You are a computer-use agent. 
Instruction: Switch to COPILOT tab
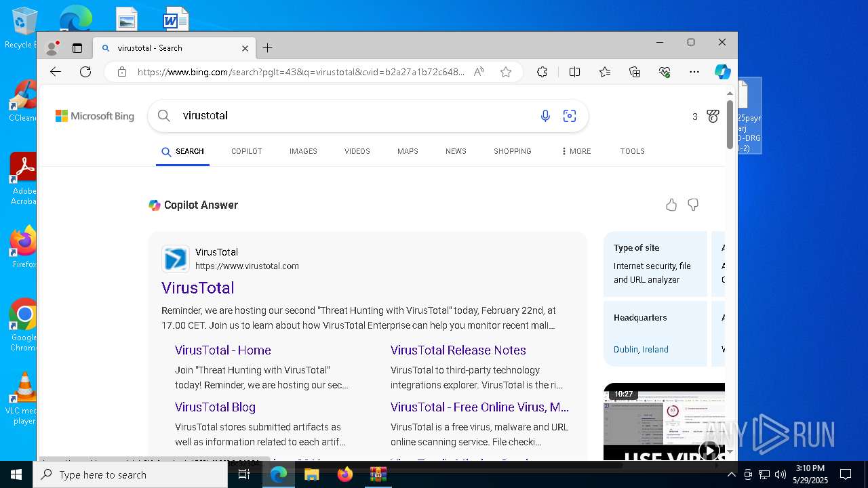[247, 151]
